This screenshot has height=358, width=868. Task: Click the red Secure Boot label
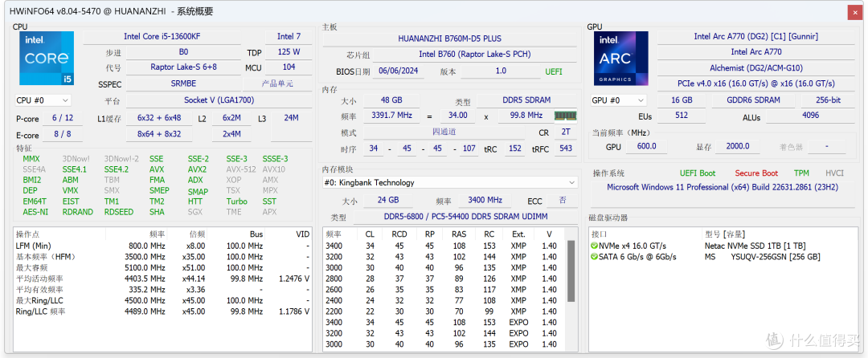(x=756, y=173)
